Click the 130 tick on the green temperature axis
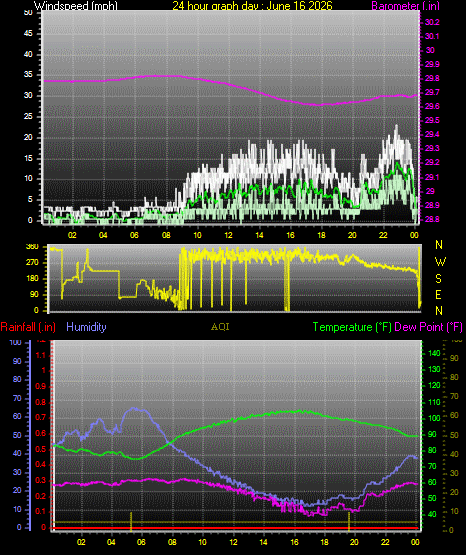 (x=434, y=370)
